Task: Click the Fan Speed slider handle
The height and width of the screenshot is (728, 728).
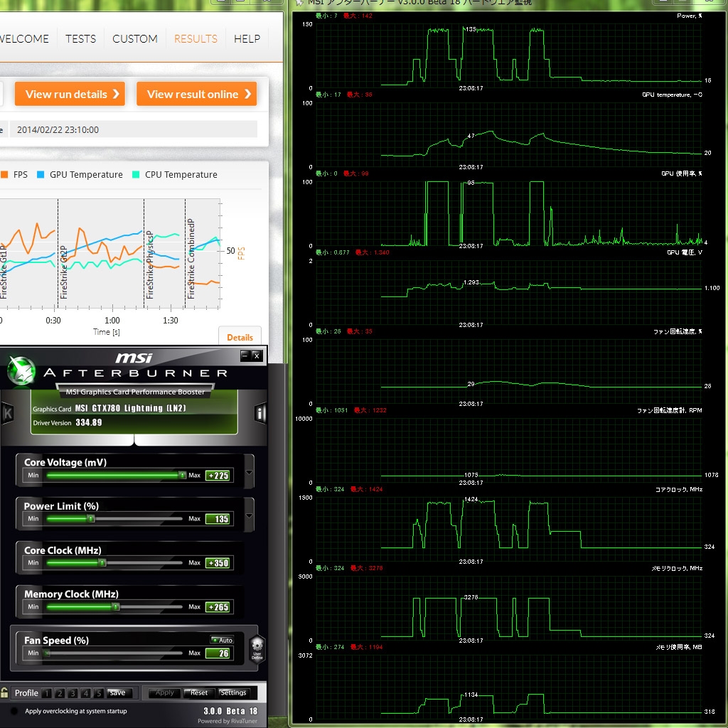Action: 48,653
